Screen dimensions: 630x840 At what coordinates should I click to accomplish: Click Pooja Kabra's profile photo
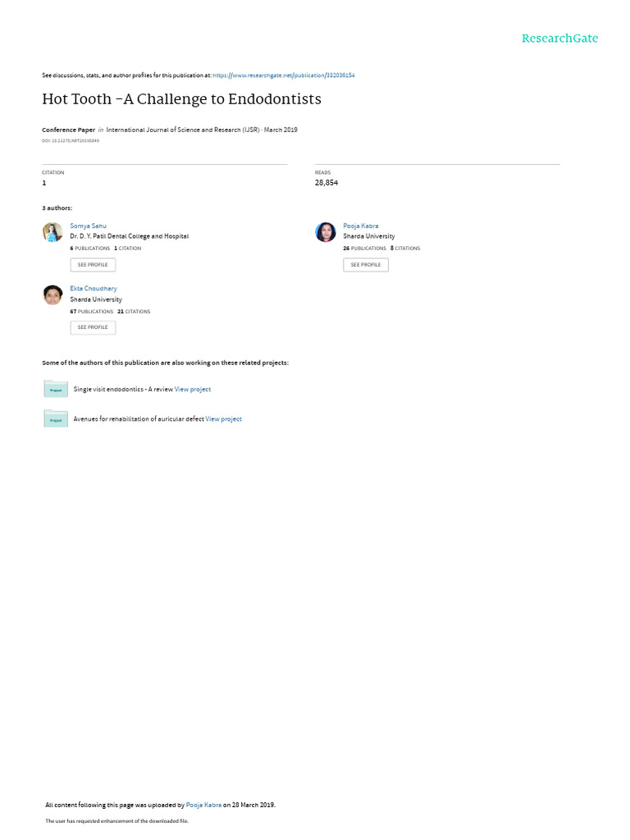[325, 232]
